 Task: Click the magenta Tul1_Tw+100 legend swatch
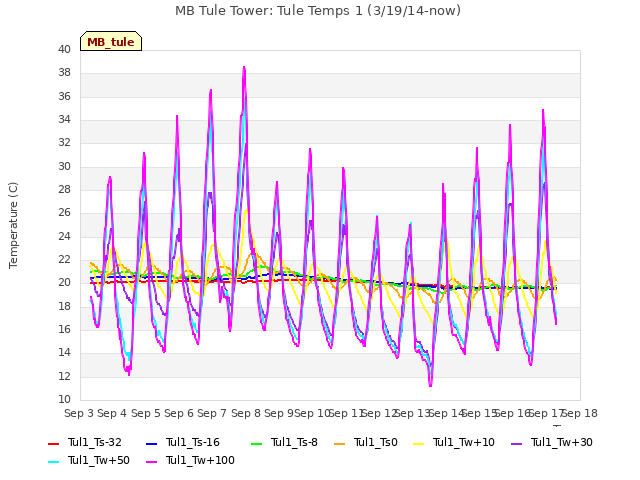pyautogui.click(x=151, y=461)
